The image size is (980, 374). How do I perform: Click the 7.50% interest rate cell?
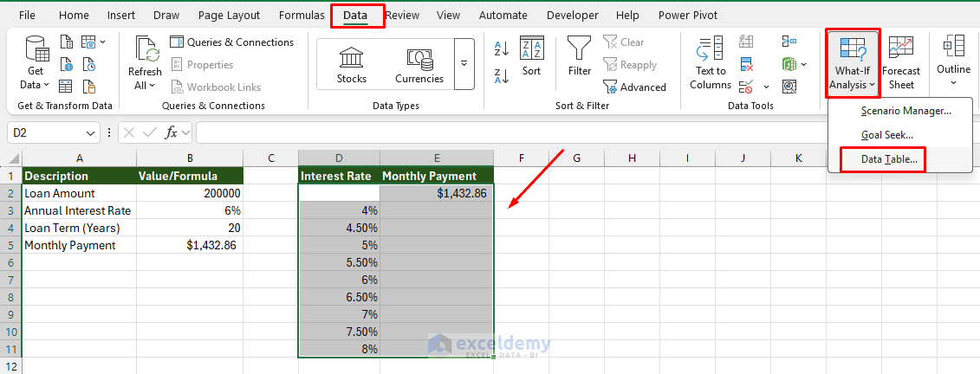coord(340,332)
